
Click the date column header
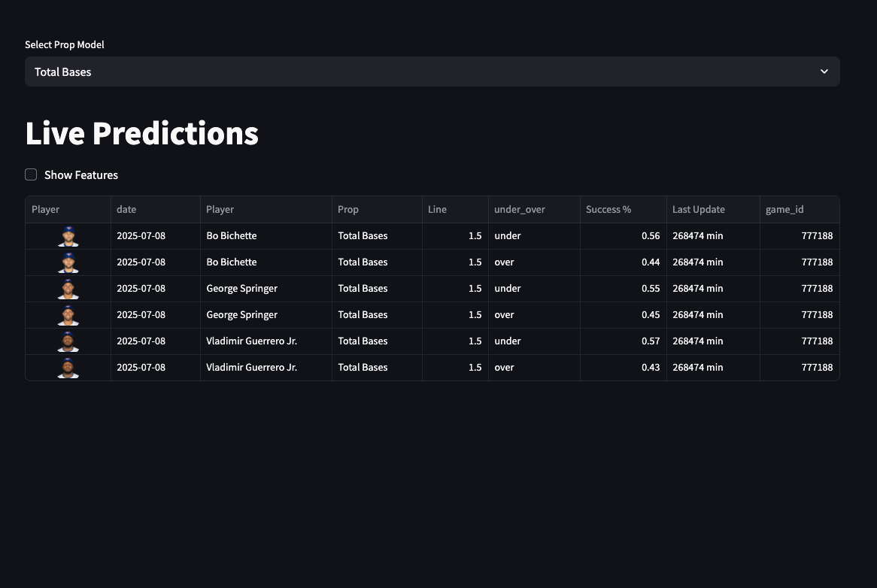click(x=126, y=210)
